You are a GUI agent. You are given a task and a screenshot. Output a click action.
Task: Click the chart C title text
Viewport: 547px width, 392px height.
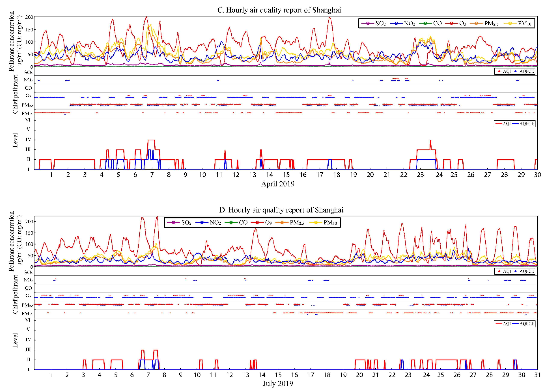(279, 10)
